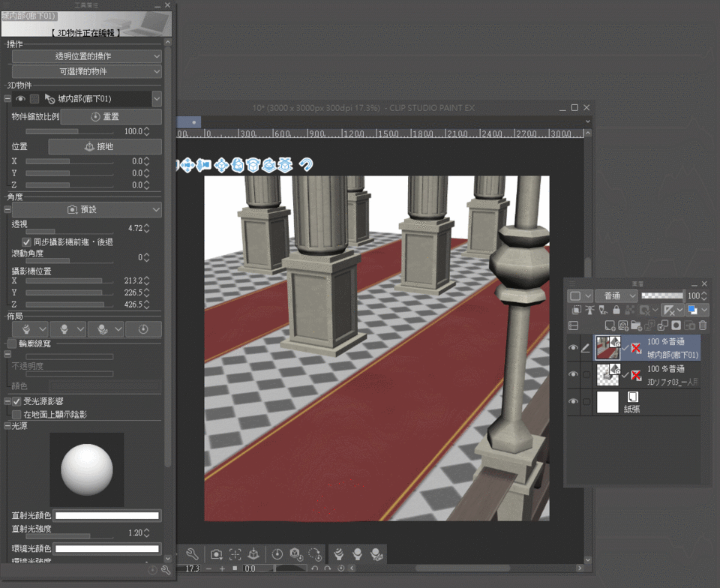Toggle the 受光源影響 checkbox
This screenshot has width=720, height=588.
click(16, 402)
